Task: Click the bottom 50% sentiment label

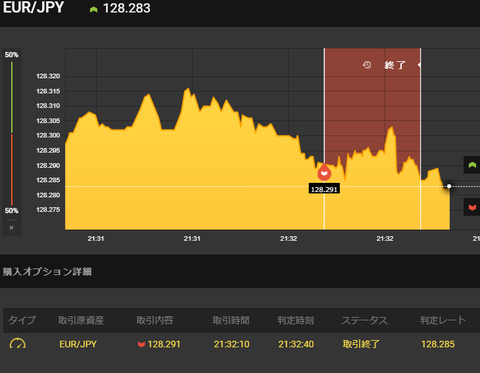Action: 11,211
